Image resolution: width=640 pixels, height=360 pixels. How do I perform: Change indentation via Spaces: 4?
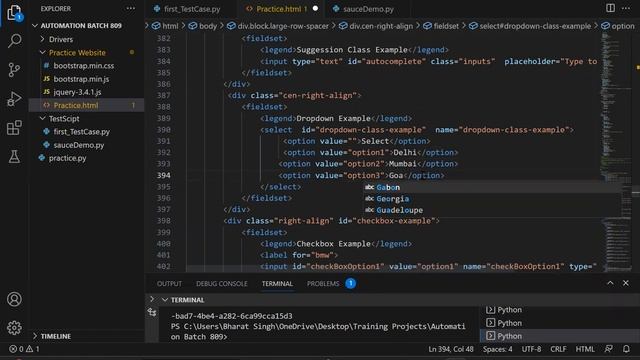[x=498, y=349]
